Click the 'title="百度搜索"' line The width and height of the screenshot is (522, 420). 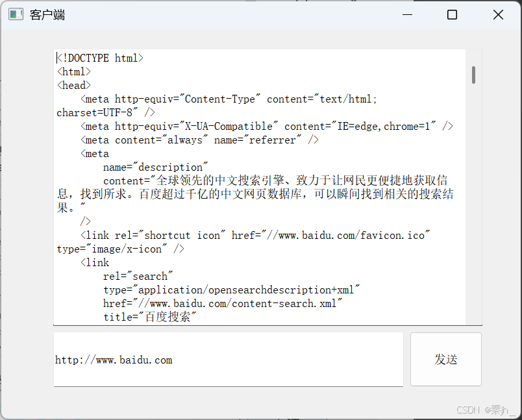pos(150,317)
